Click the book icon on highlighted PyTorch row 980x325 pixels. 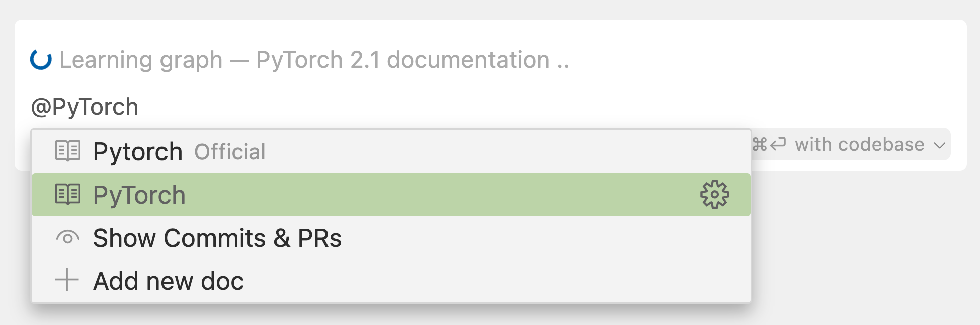pyautogui.click(x=67, y=195)
